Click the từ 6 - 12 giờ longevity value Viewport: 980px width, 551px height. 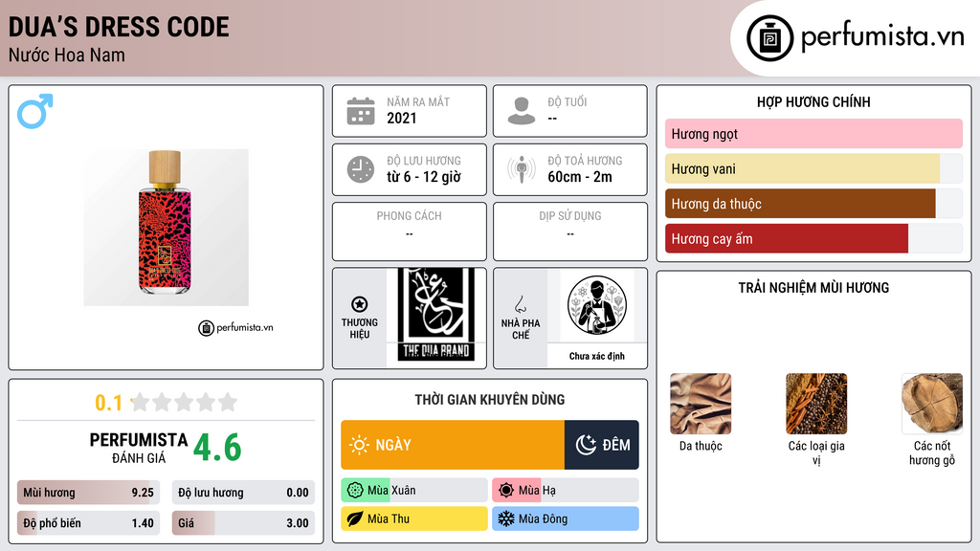click(424, 177)
